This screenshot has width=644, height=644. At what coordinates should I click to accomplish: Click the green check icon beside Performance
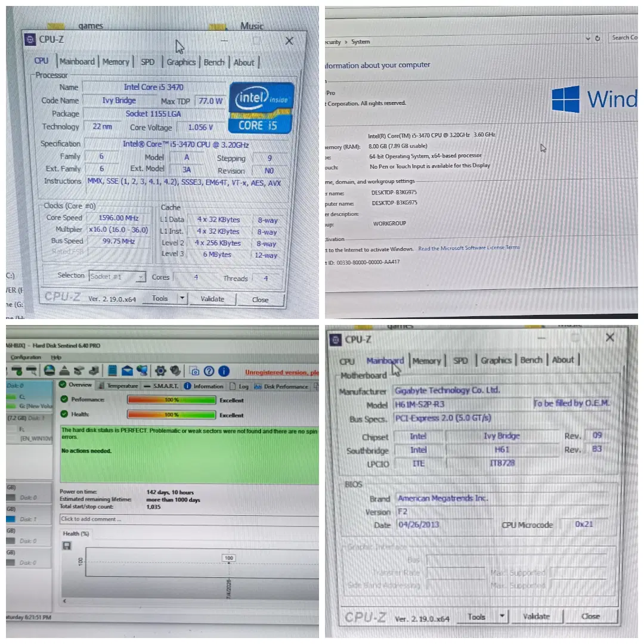point(64,399)
